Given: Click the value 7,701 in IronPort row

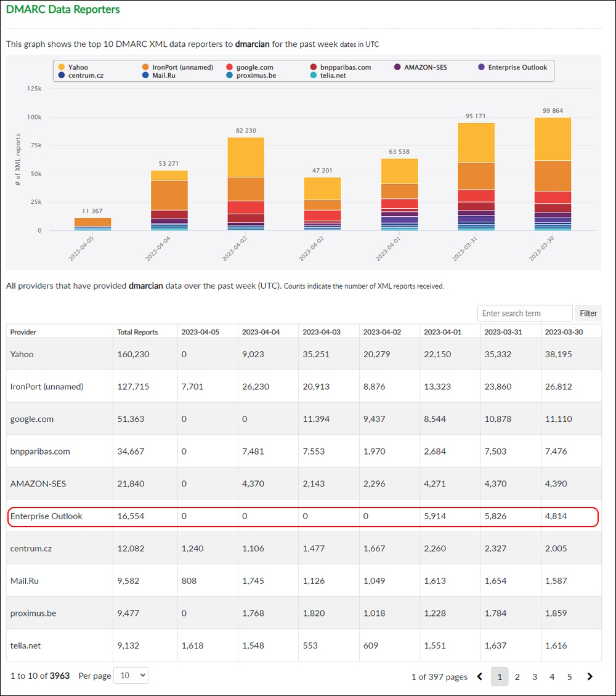Looking at the screenshot, I should pos(192,387).
